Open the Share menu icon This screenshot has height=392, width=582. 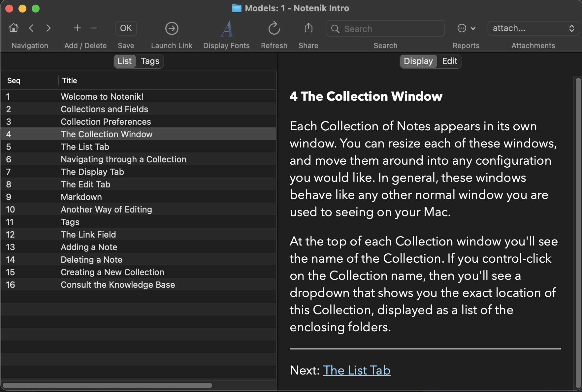[x=308, y=28]
